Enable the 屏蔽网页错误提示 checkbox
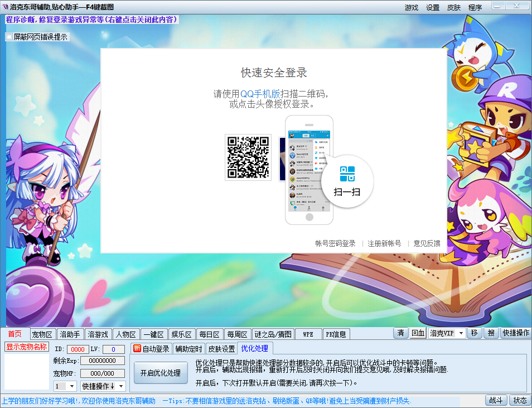532x408 pixels. [8, 36]
